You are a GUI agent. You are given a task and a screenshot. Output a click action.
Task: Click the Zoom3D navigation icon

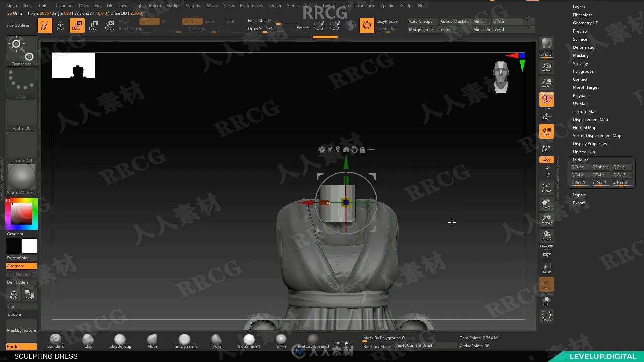(546, 220)
